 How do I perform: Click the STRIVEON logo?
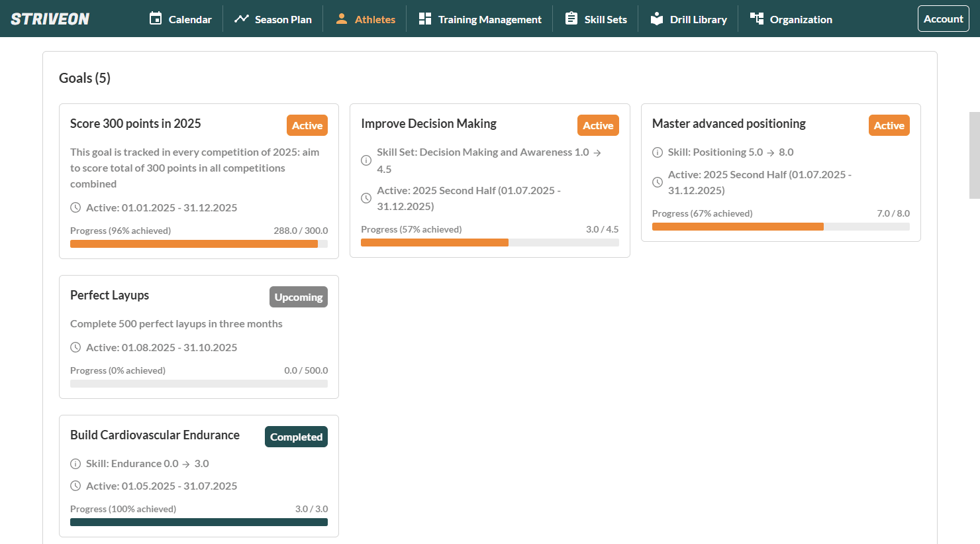click(x=50, y=19)
